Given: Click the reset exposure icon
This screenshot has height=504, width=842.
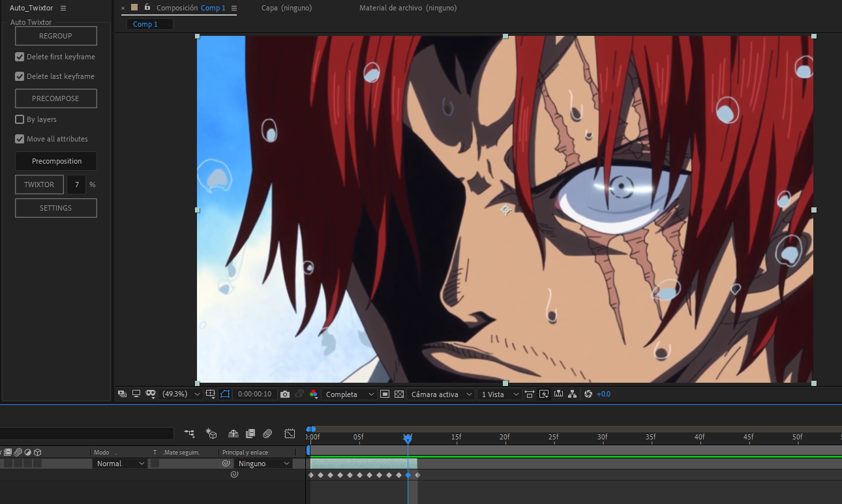Looking at the screenshot, I should (x=588, y=394).
